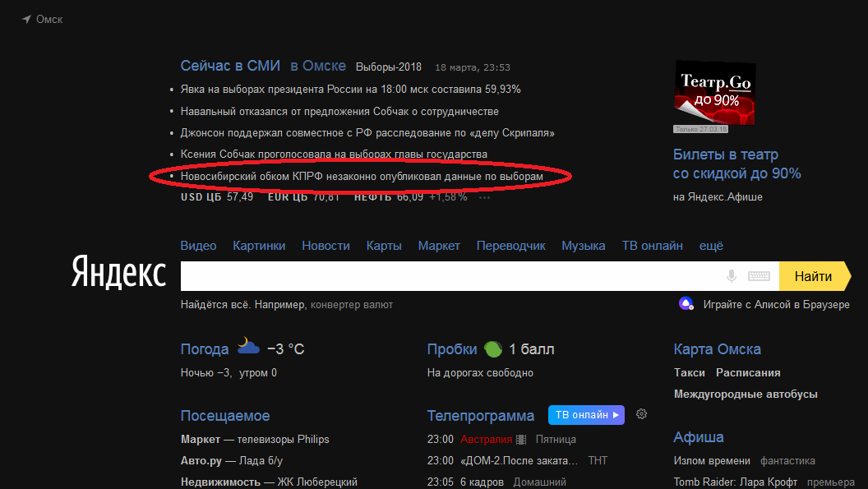The height and width of the screenshot is (489, 868).
Task: Open Билеты в театр со скидкой link
Action: 736,164
